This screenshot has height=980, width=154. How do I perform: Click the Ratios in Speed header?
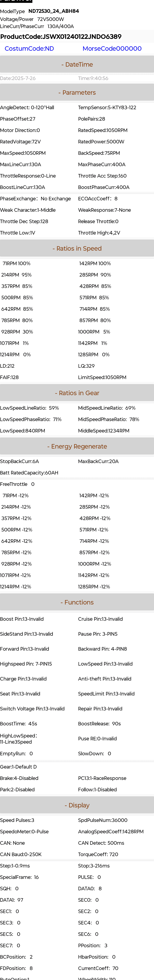coord(77,248)
